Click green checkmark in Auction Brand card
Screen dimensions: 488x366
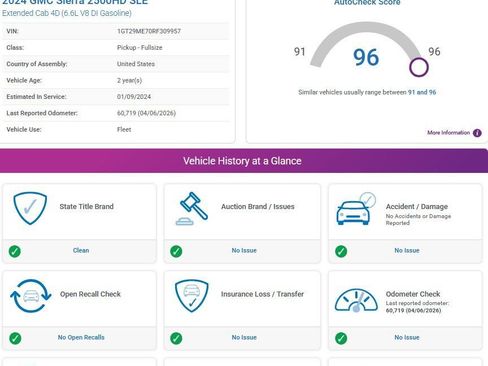(176, 251)
